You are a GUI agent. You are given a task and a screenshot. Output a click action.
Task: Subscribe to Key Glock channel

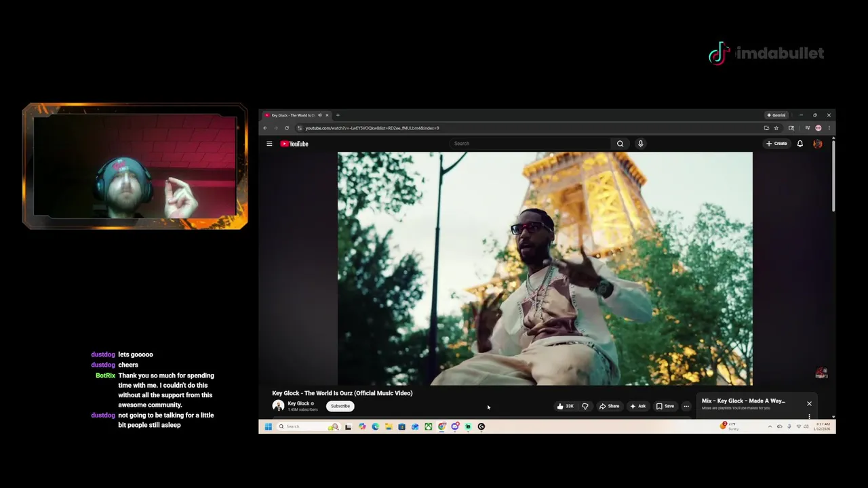(x=340, y=406)
